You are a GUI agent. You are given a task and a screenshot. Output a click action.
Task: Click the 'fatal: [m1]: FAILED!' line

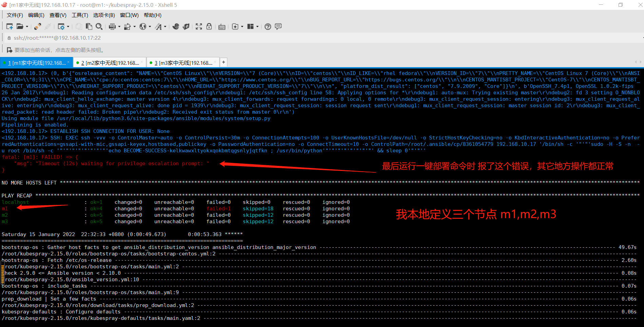[40, 157]
